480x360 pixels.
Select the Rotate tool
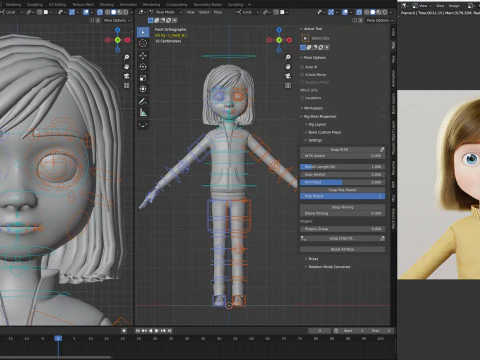click(143, 67)
